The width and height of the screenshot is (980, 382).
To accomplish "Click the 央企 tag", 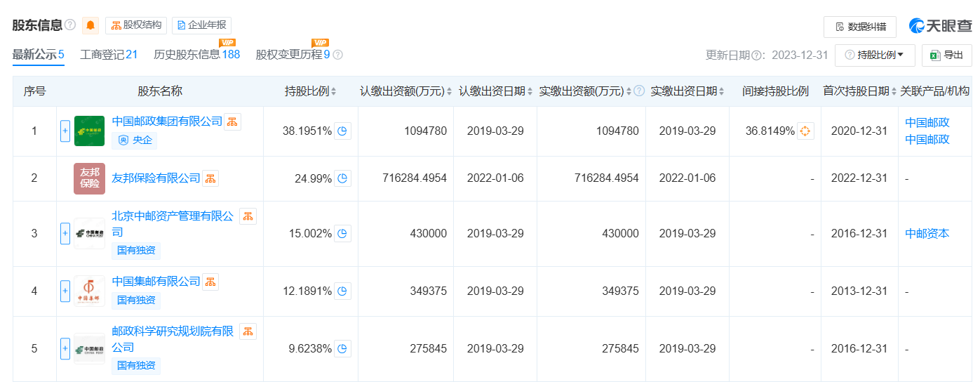I will pyautogui.click(x=135, y=140).
